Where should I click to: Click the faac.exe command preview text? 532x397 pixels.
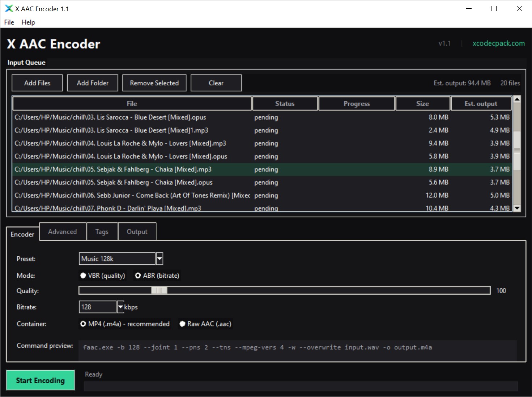tap(257, 347)
